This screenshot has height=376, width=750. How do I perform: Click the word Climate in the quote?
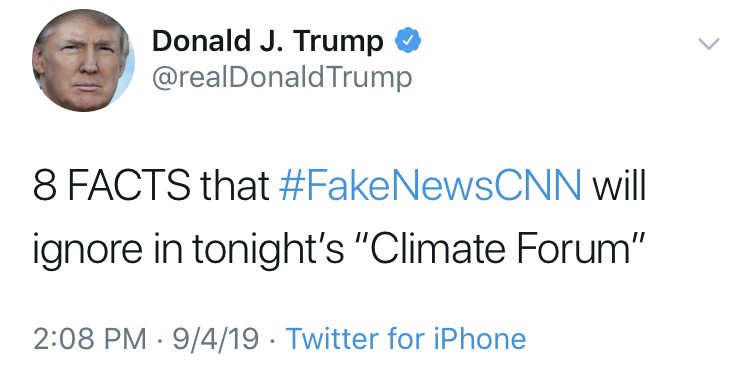[437, 250]
